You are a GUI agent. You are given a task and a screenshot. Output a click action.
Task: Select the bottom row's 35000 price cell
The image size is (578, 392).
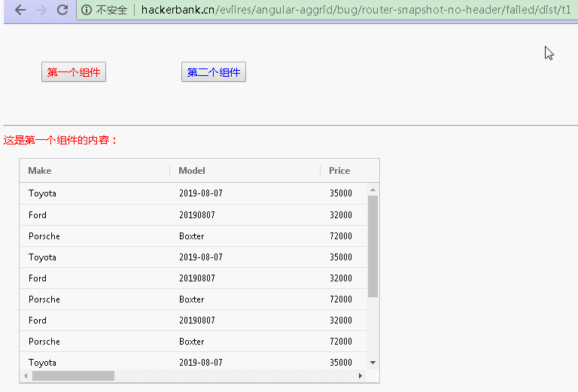[343, 361]
